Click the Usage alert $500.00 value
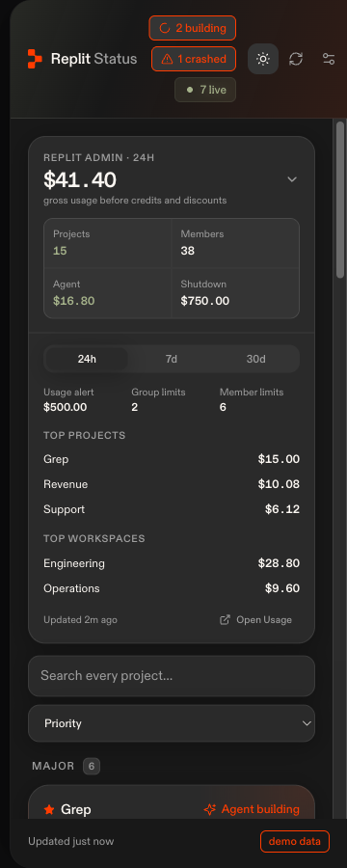 (x=66, y=407)
